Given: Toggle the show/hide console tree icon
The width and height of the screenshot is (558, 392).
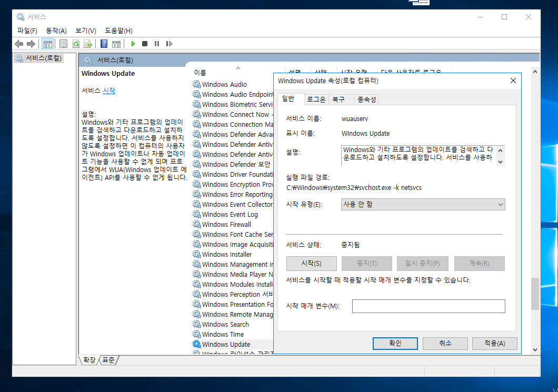Looking at the screenshot, I should [x=48, y=44].
